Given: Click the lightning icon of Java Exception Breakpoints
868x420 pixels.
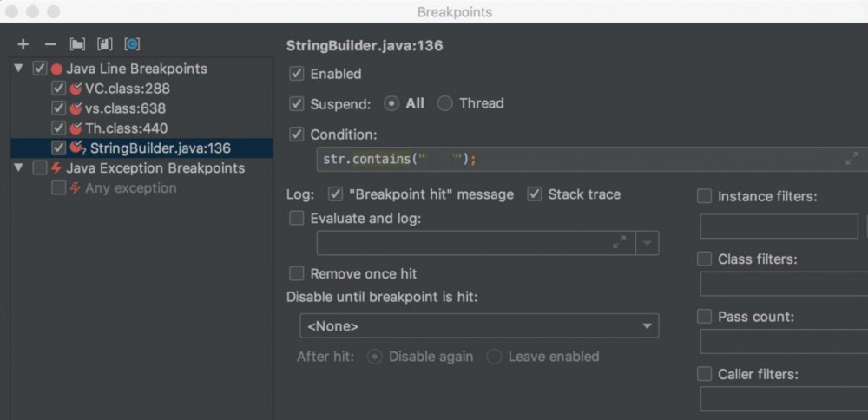Looking at the screenshot, I should [56, 168].
